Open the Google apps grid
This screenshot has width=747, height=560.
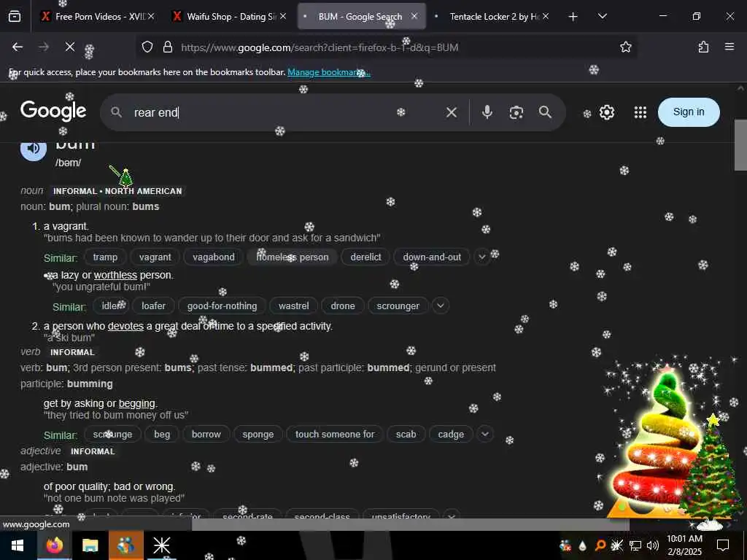tap(640, 112)
